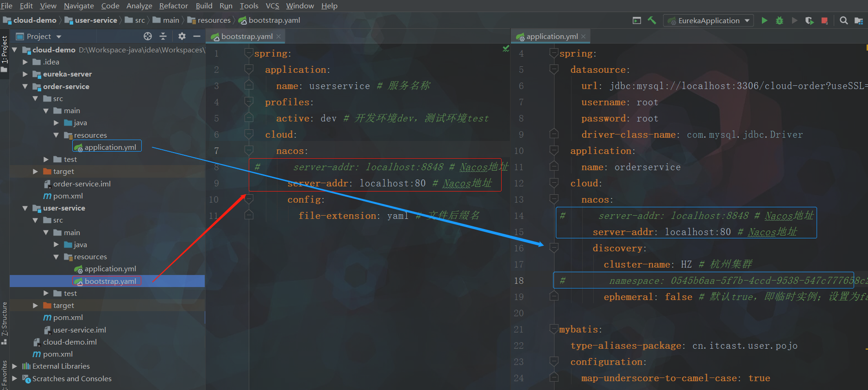The width and height of the screenshot is (868, 390).
Task: Start debugging with the bug icon
Action: (780, 20)
